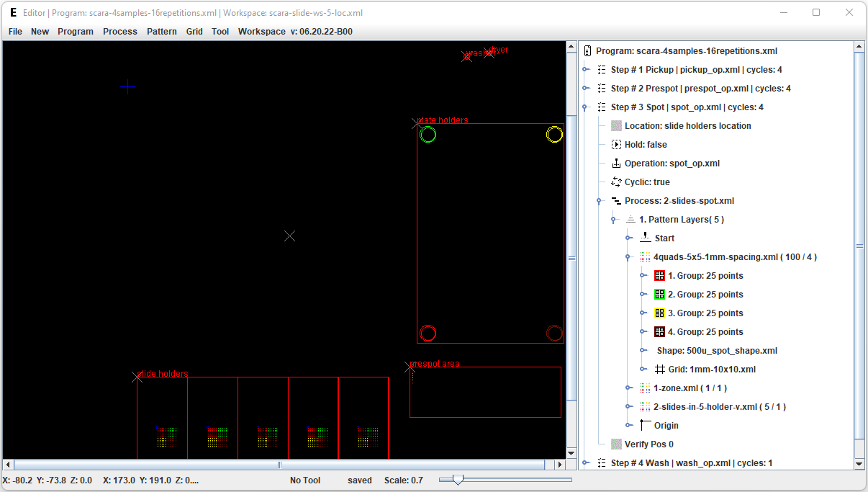The height and width of the screenshot is (492, 868).
Task: Click the red icon of 1. Group
Action: pyautogui.click(x=659, y=276)
